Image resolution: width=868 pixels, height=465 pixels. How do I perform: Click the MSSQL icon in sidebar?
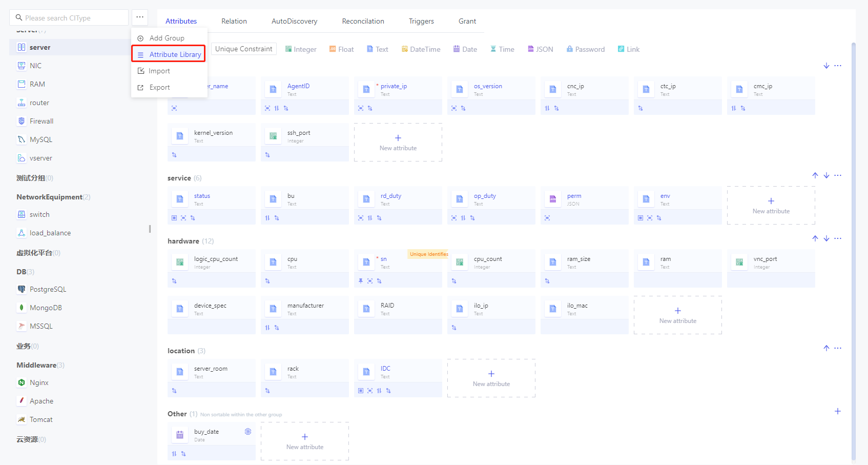point(22,326)
